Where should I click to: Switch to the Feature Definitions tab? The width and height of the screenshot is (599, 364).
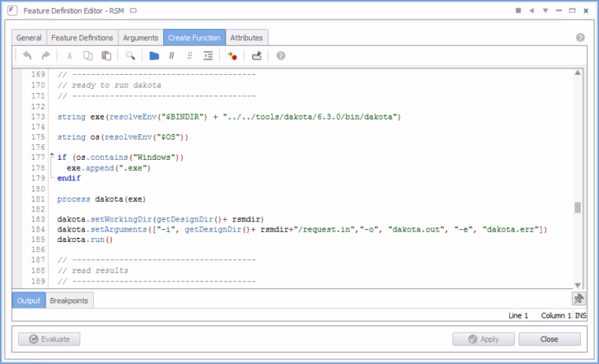[x=82, y=38]
